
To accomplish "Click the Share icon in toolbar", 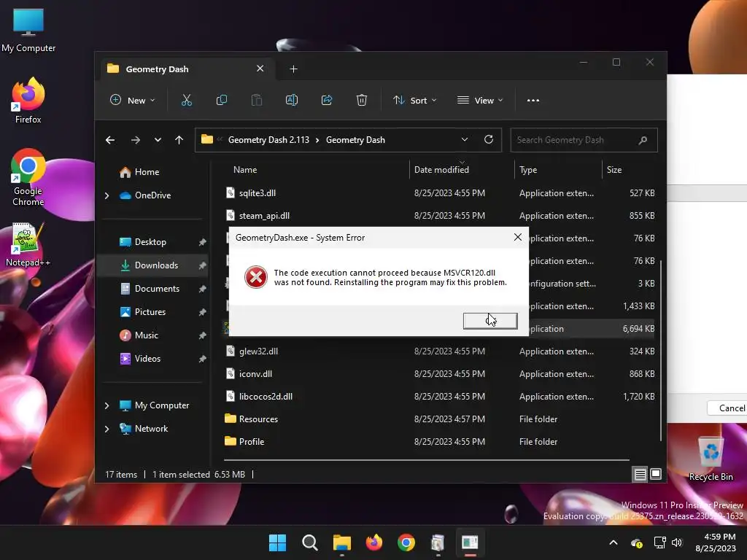I will (327, 101).
